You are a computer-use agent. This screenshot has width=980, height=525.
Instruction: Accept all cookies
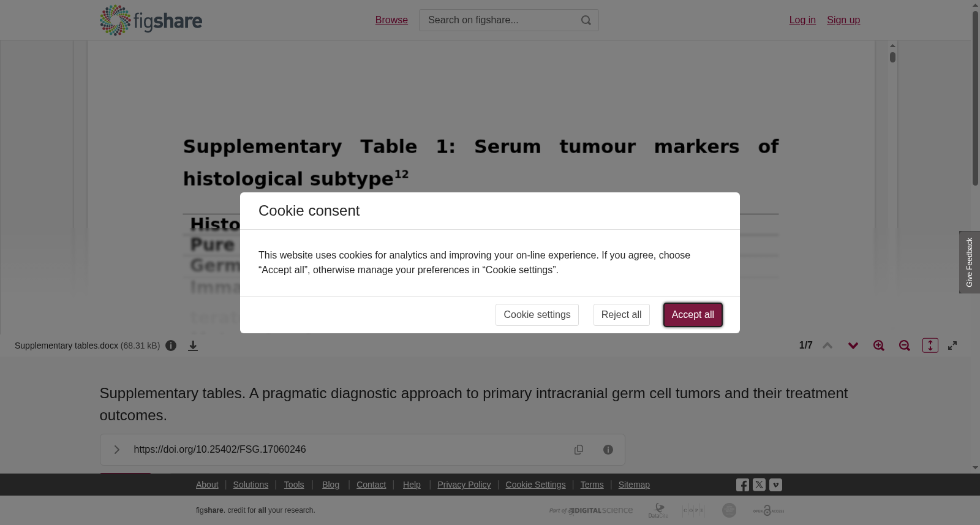pos(693,315)
